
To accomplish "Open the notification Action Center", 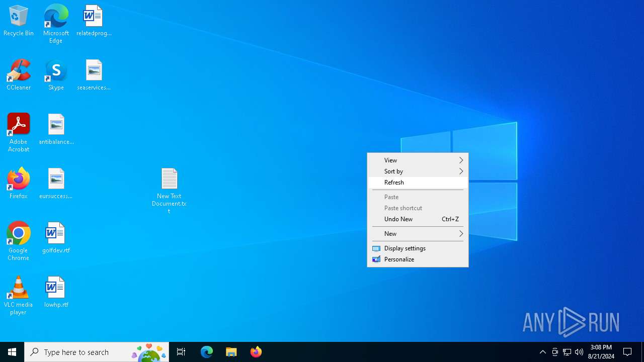I will pos(628,352).
